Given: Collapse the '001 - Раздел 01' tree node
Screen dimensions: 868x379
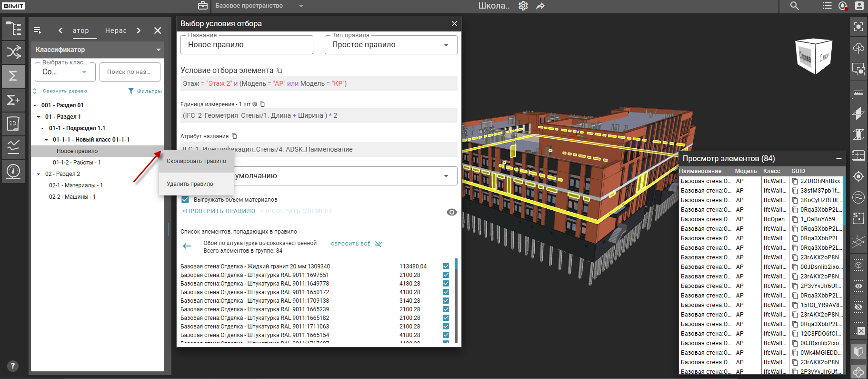Looking at the screenshot, I should point(35,105).
